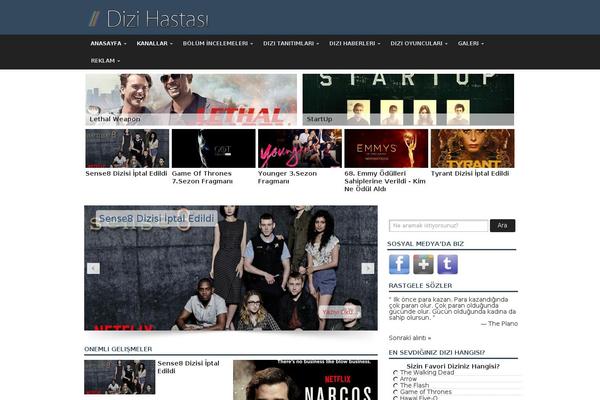Open Yazıyı Oku button on slider
The image size is (600, 400).
[x=339, y=312]
